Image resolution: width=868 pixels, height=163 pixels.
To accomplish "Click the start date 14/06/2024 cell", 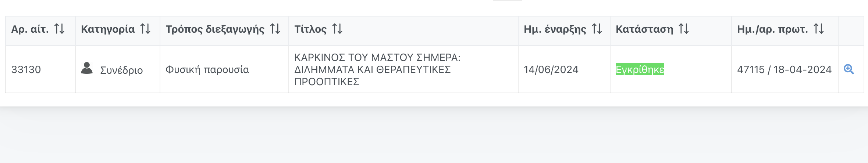I will 564,69.
